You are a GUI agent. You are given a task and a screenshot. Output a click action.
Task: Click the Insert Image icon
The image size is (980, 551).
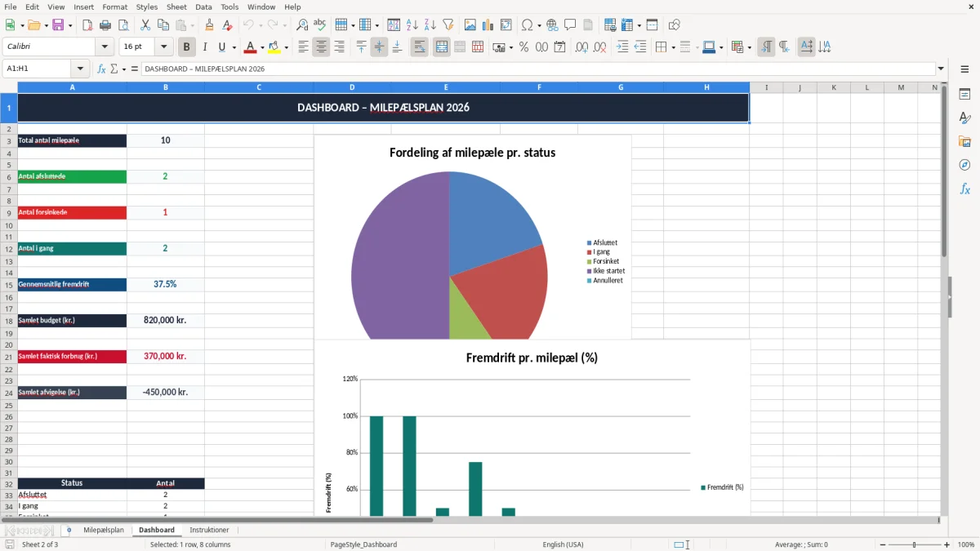470,25
